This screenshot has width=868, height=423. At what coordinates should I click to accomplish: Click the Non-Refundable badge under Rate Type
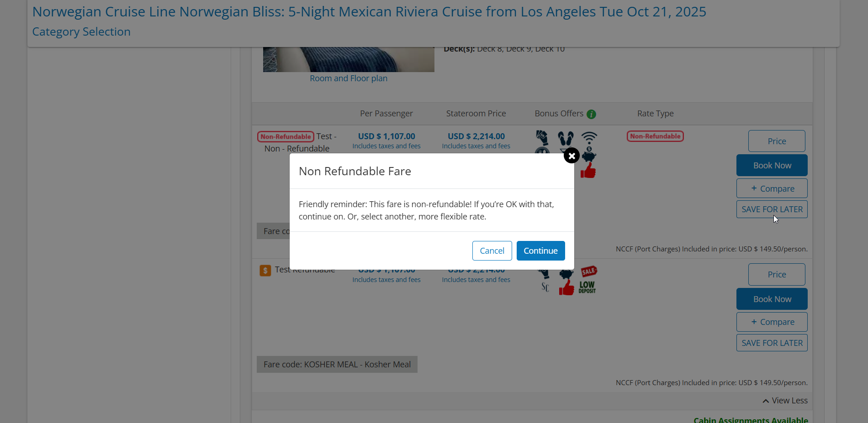pos(655,136)
